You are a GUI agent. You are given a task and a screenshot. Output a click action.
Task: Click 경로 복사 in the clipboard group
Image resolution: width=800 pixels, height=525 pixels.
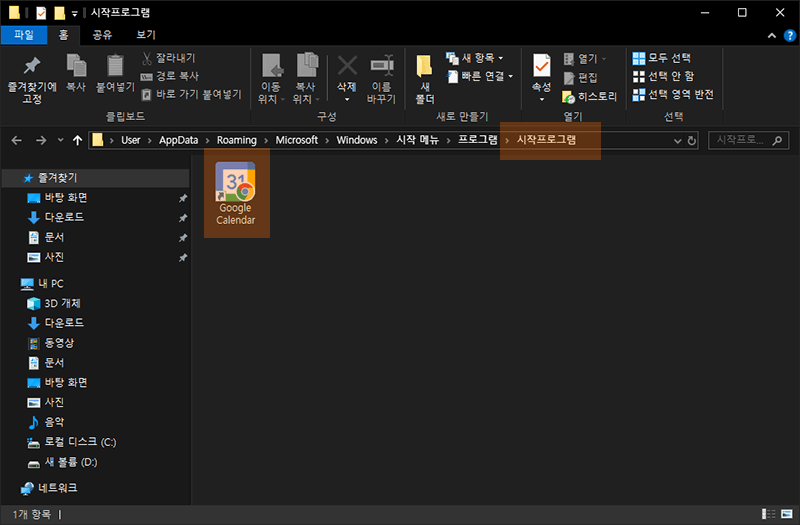click(170, 76)
